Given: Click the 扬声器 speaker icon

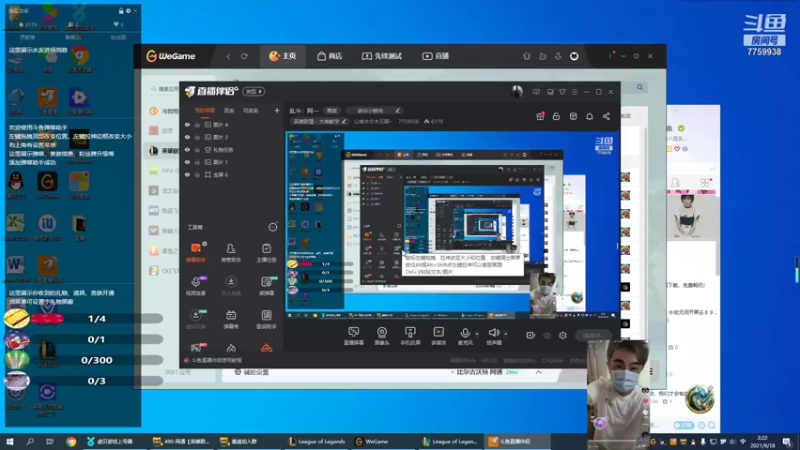Looking at the screenshot, I should pos(493,334).
